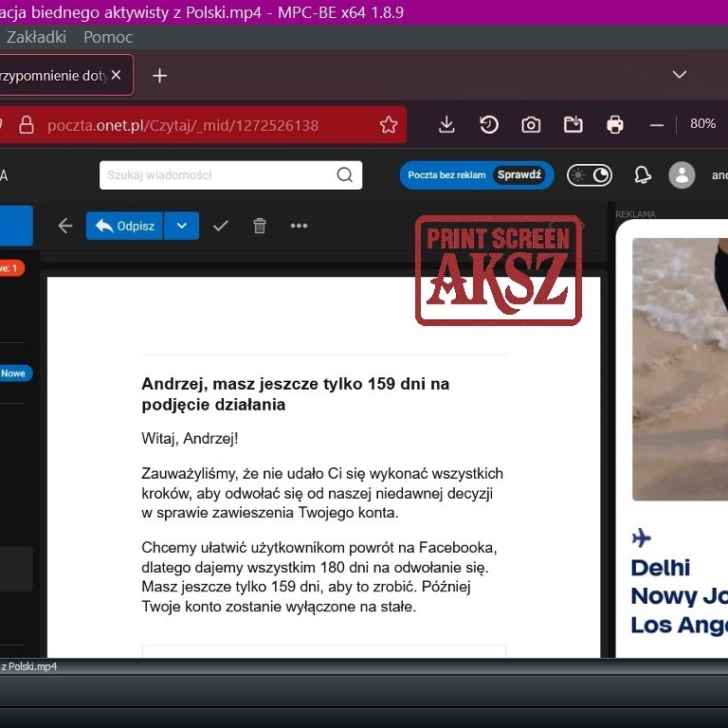Take a screenshot with the camera icon
This screenshot has height=728, width=728.
[x=531, y=125]
